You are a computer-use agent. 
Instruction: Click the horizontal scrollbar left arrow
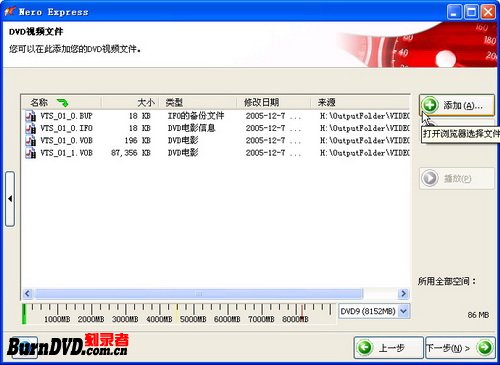[x=28, y=294]
